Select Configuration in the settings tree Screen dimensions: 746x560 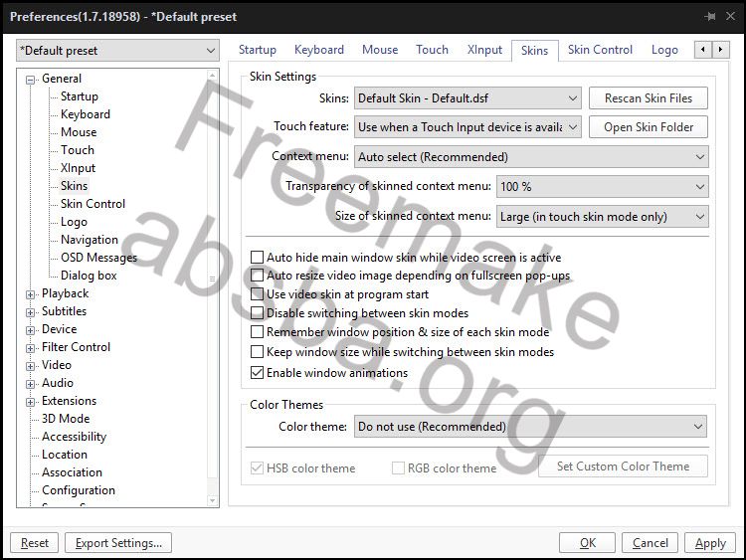[79, 490]
